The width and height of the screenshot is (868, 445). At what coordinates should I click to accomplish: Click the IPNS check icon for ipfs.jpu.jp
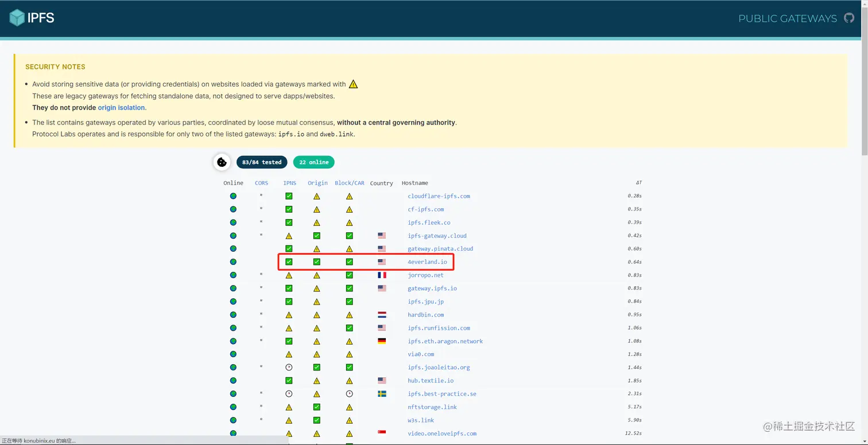(x=289, y=302)
